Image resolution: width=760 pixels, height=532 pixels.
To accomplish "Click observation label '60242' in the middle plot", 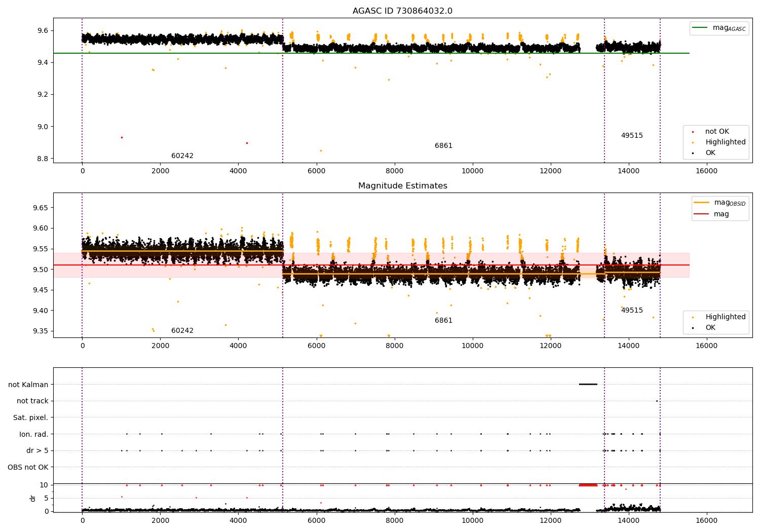I will 182,331.
